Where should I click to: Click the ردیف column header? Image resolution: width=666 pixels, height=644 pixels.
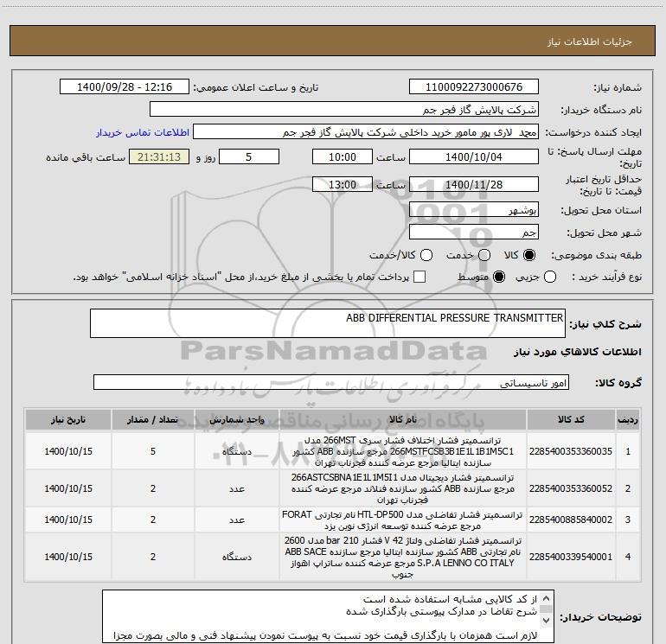[x=628, y=420]
